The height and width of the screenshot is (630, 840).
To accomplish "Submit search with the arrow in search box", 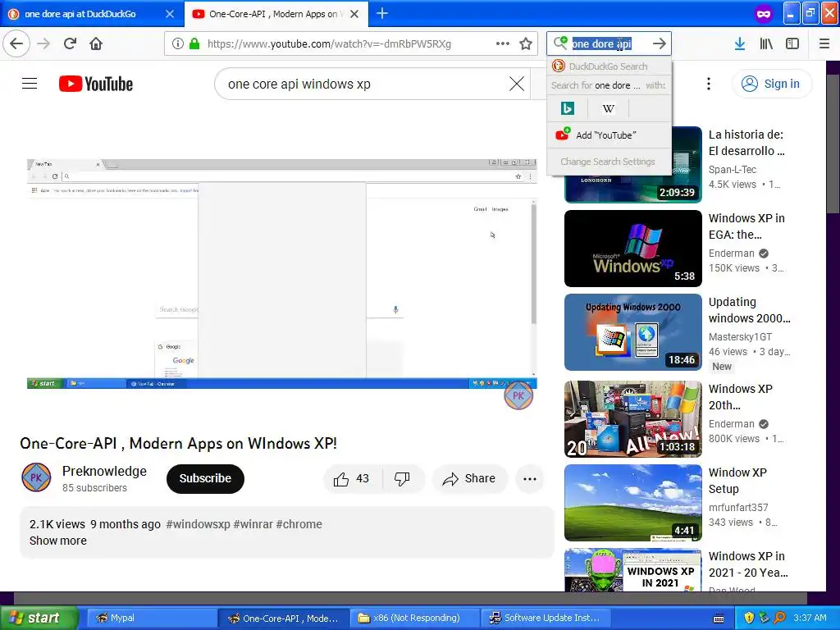I will (660, 44).
